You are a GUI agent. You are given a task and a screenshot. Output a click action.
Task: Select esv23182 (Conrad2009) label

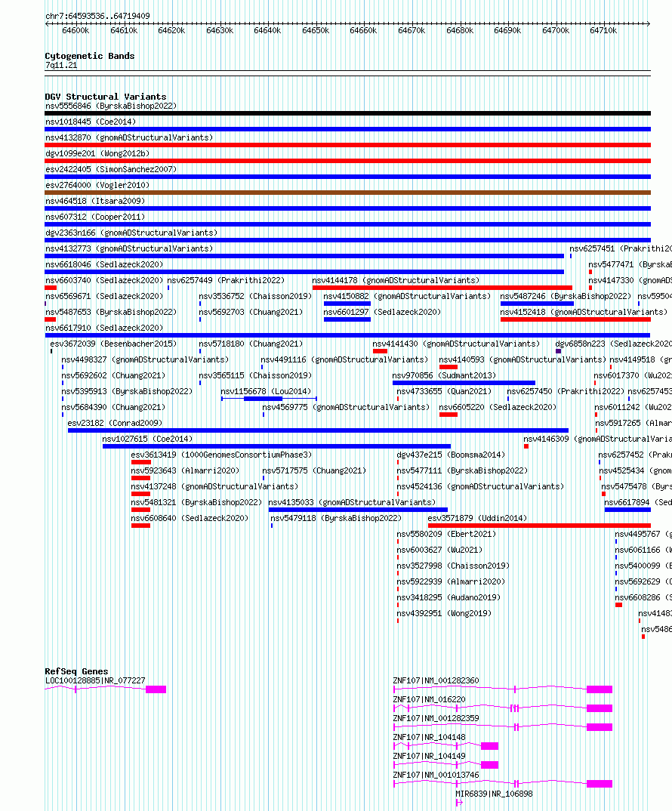[x=115, y=423]
